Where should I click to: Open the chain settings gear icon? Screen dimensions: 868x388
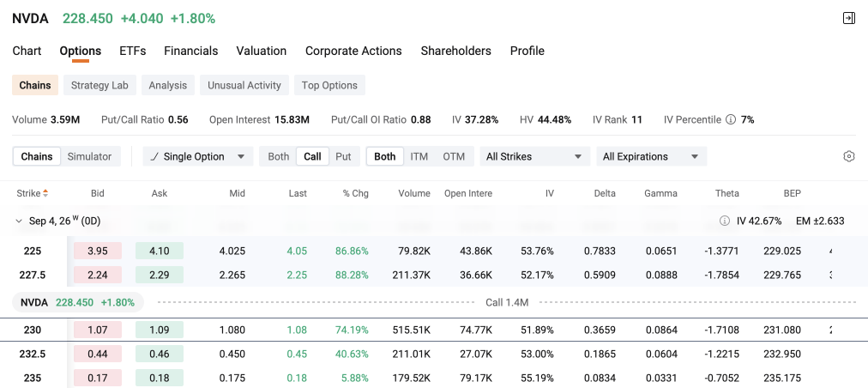click(848, 156)
